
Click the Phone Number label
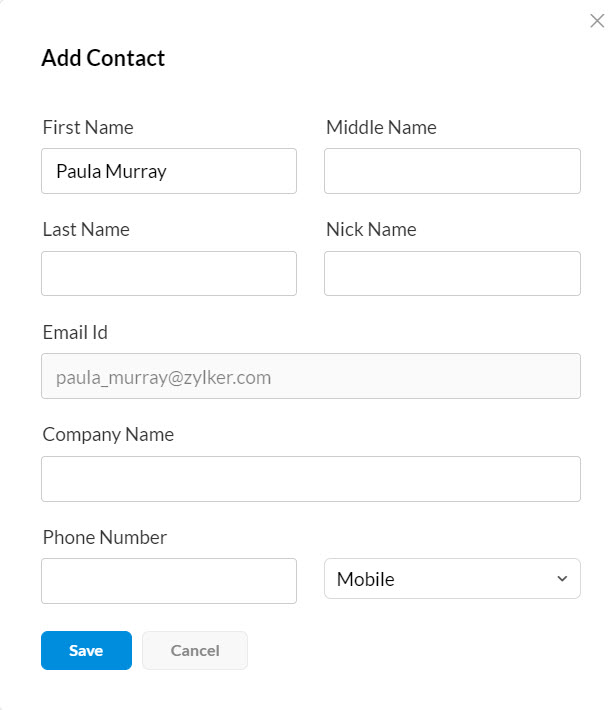(105, 537)
